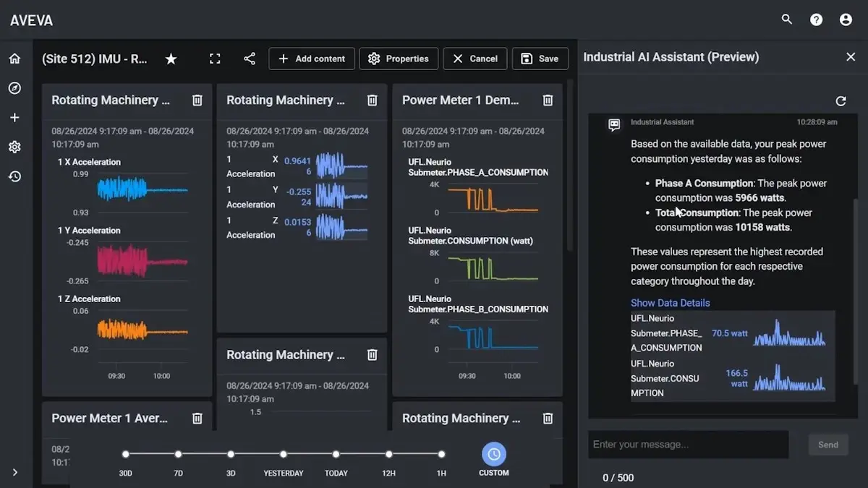
Task: Open settings gear in left sidebar
Action: pyautogui.click(x=14, y=147)
